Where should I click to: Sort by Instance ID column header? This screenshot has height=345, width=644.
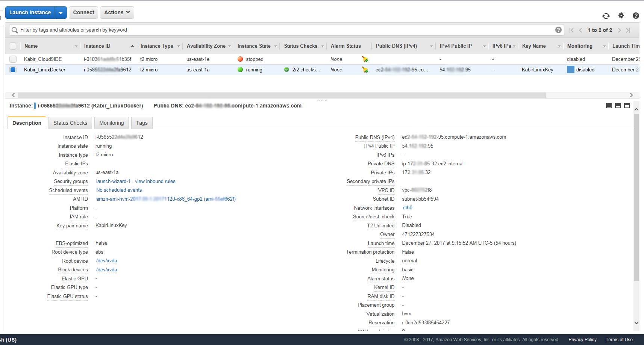(97, 46)
